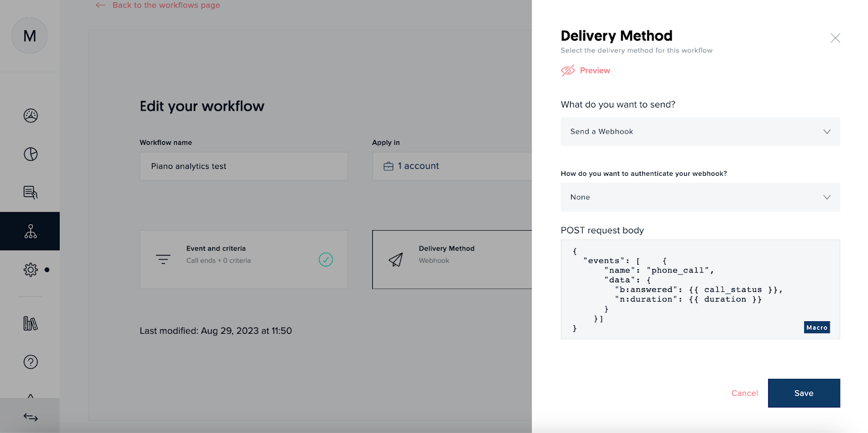The width and height of the screenshot is (868, 433).
Task: Click the switch arrows icon at sidebar bottom
Action: tap(30, 417)
